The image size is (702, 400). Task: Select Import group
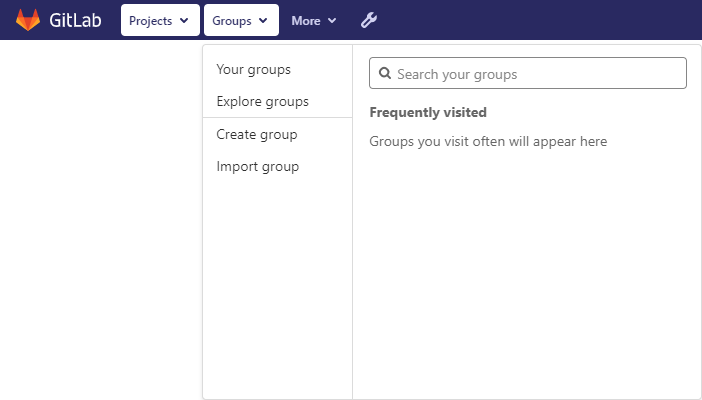click(x=257, y=167)
